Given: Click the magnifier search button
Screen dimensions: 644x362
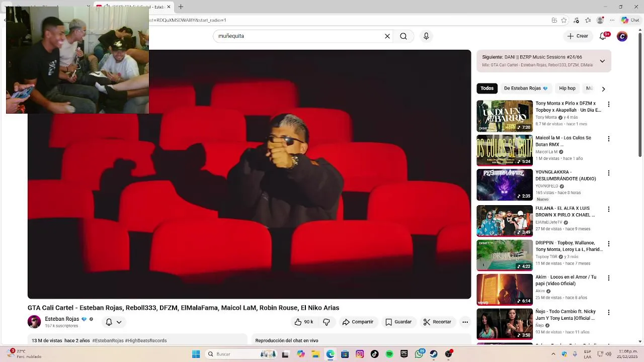Looking at the screenshot, I should (x=404, y=36).
